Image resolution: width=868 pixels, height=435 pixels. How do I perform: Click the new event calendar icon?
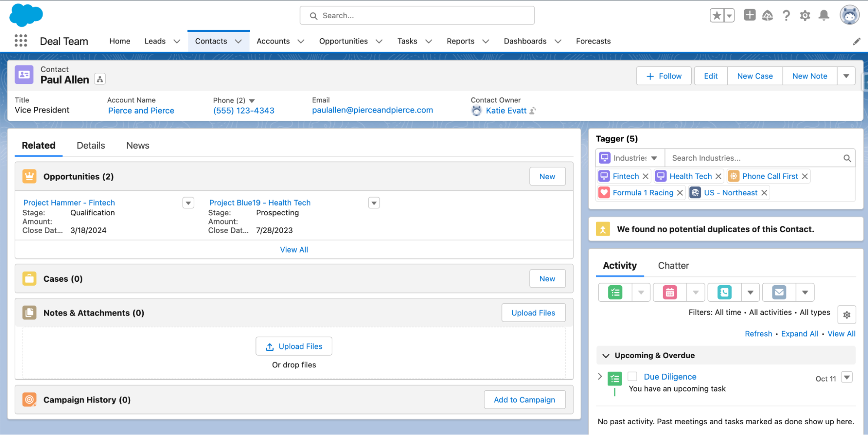670,292
